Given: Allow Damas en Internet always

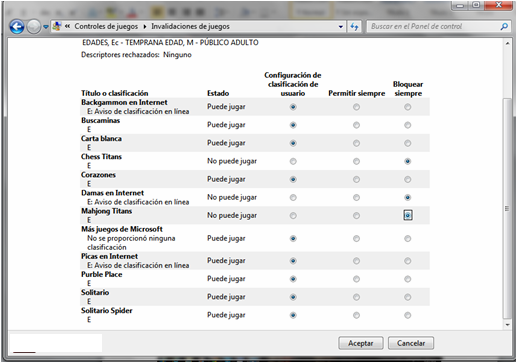Looking at the screenshot, I should click(x=356, y=197).
